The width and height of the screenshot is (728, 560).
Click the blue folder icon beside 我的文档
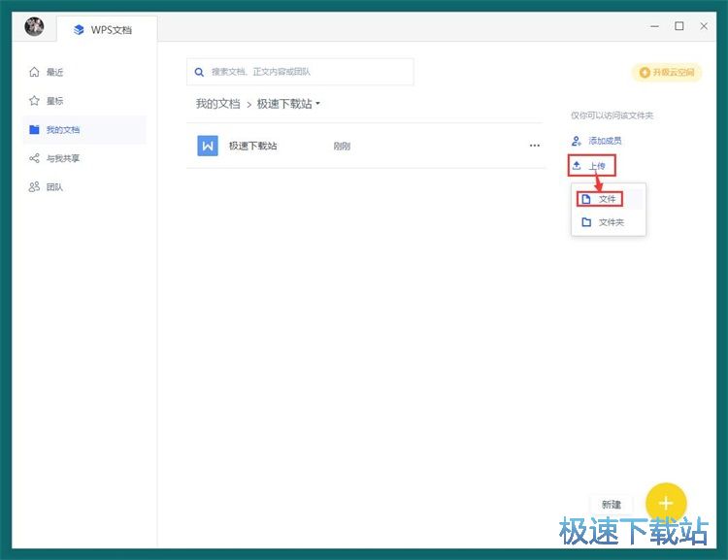pyautogui.click(x=34, y=129)
